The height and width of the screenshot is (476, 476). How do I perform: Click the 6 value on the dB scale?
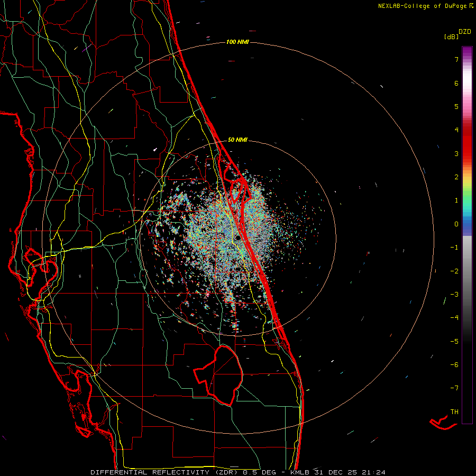[456, 83]
